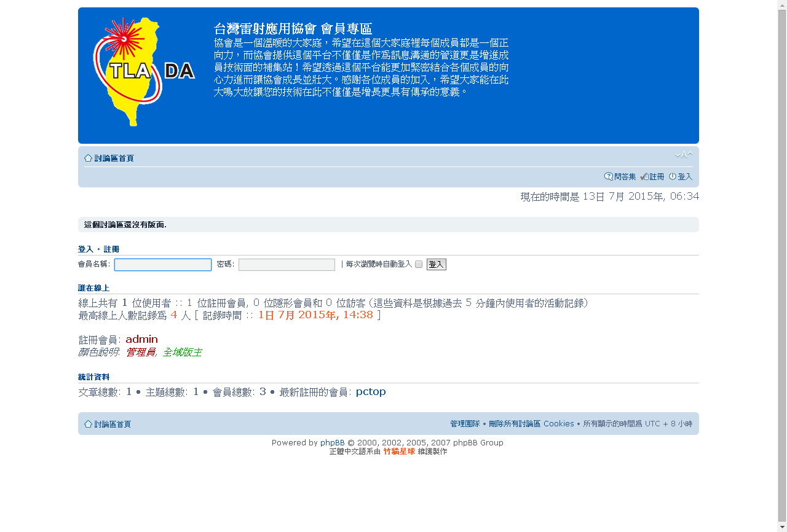This screenshot has width=787, height=532.
Task: Open the admin user profile link
Action: click(x=141, y=340)
